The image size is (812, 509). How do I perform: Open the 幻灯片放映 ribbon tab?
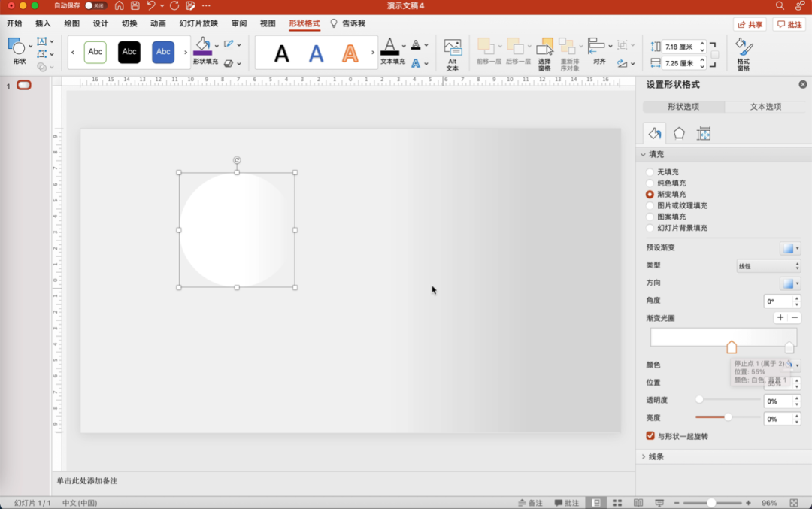(x=198, y=23)
